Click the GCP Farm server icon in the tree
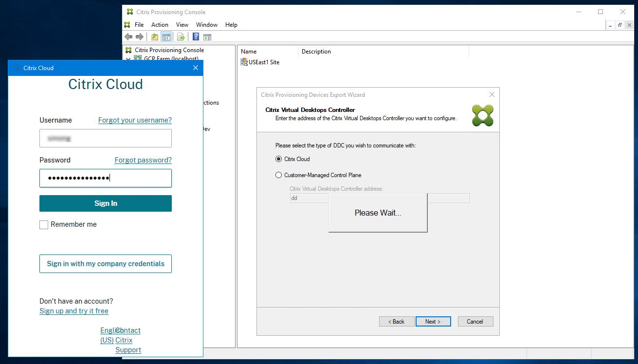This screenshot has width=638, height=364. [x=138, y=58]
